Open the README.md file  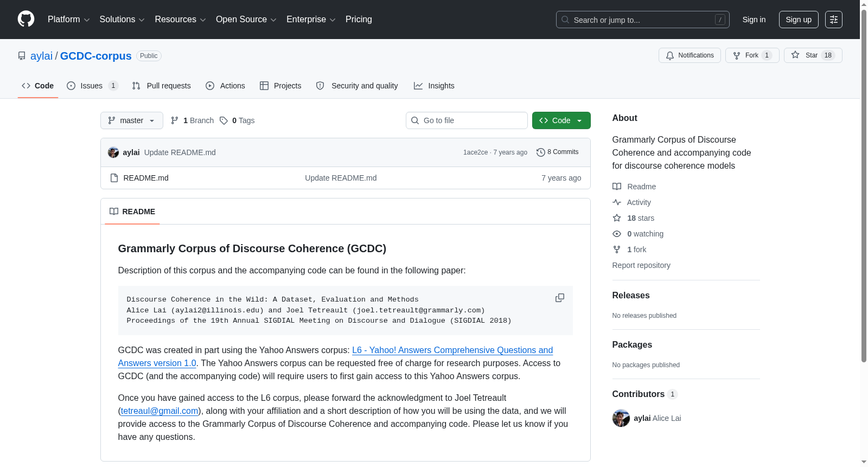coord(146,178)
